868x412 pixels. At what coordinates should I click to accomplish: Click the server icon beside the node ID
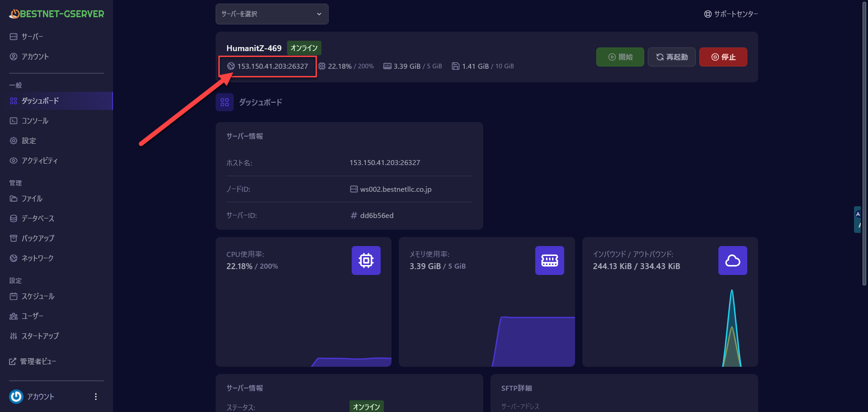354,189
